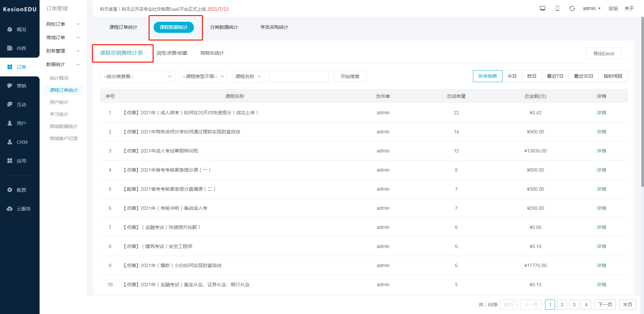Open 统计概况 in sidebar submenu

tap(59, 78)
